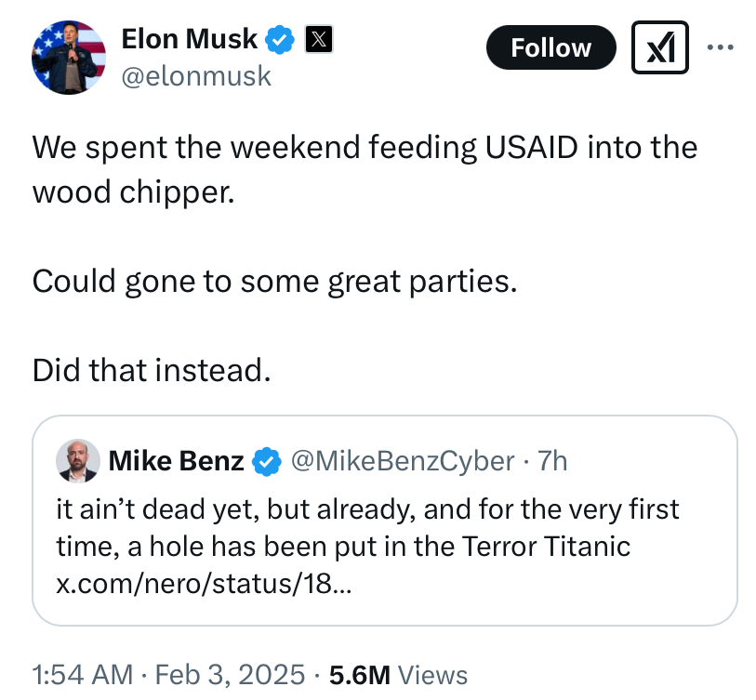Screen dimensions: 756x700
Task: Open the Elon Musk display name link
Action: [190, 39]
